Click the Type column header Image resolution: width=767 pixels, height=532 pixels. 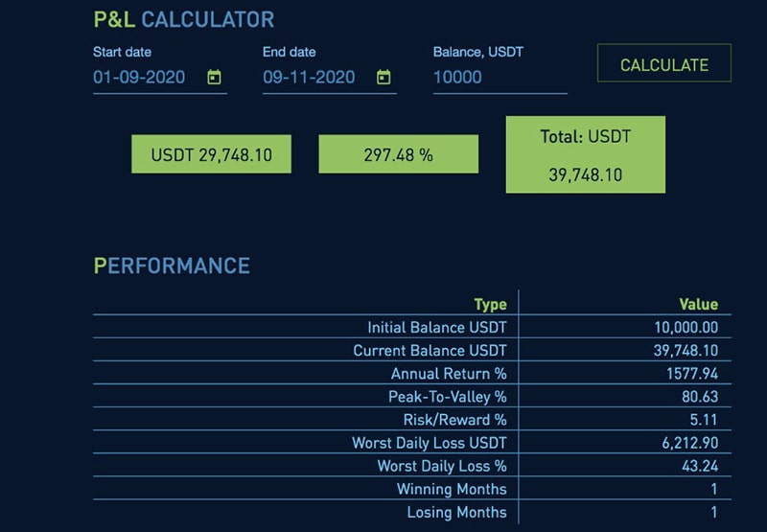(490, 304)
